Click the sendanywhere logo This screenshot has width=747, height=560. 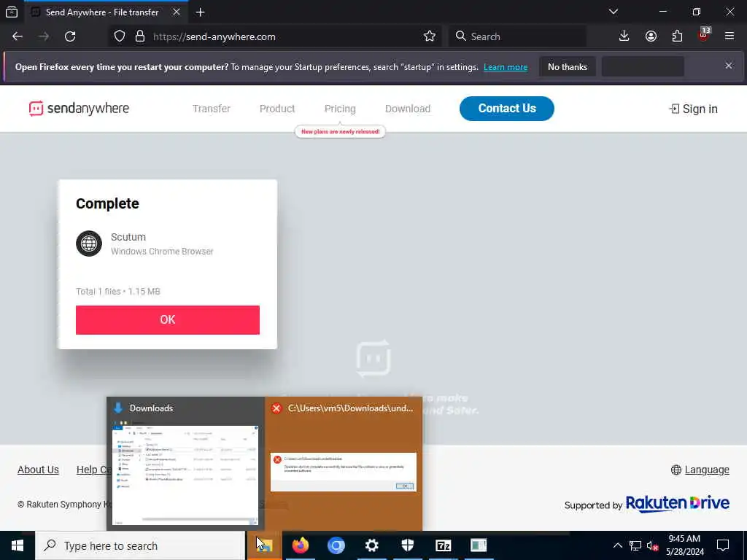[x=79, y=109]
